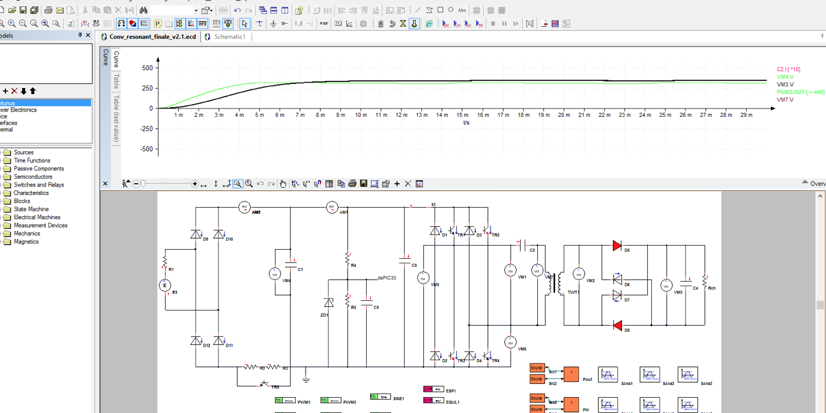This screenshot has height=413, width=826.
Task: Click the binoculars Find icon
Action: (144, 10)
